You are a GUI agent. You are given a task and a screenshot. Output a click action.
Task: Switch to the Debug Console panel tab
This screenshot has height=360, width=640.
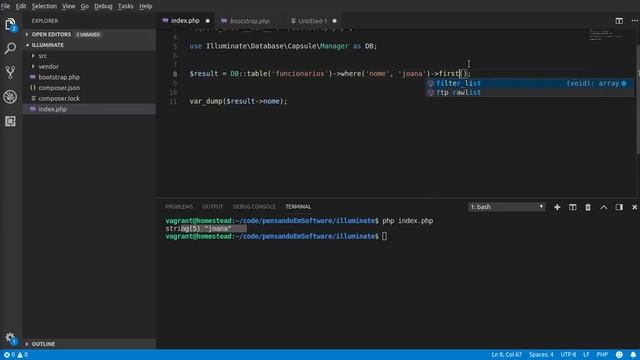(254, 207)
